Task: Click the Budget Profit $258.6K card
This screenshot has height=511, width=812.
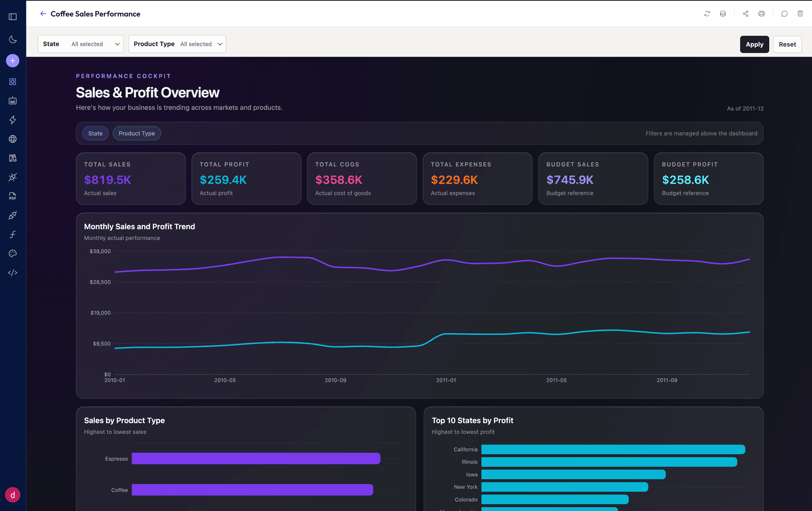Action: (709, 179)
